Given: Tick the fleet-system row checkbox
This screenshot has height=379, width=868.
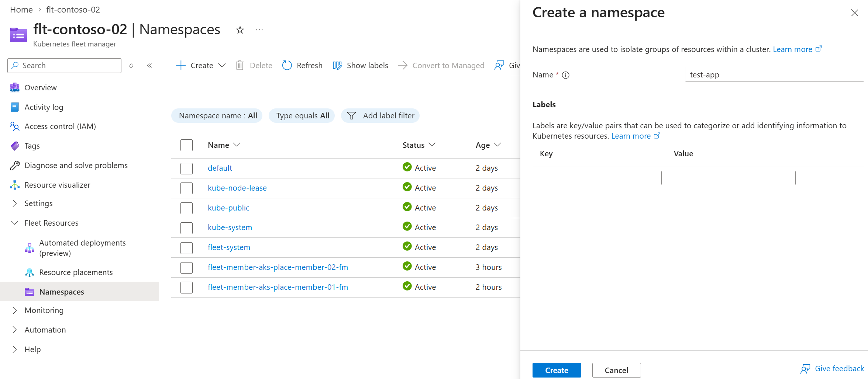Looking at the screenshot, I should (187, 248).
